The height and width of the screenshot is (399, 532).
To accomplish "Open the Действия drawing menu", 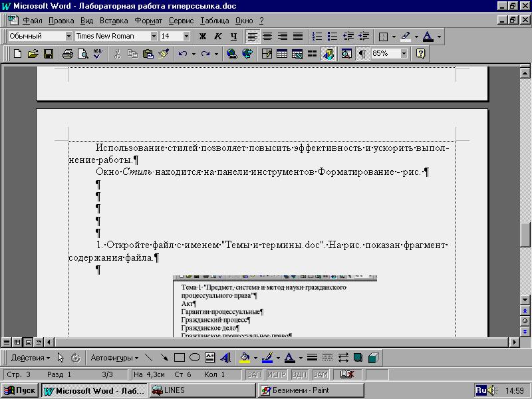I will click(30, 358).
